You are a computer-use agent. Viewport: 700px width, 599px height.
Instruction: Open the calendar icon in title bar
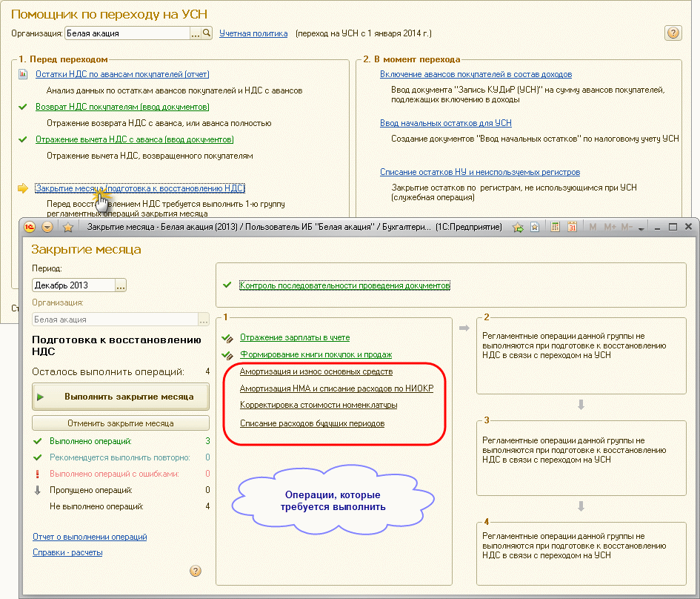click(x=572, y=227)
